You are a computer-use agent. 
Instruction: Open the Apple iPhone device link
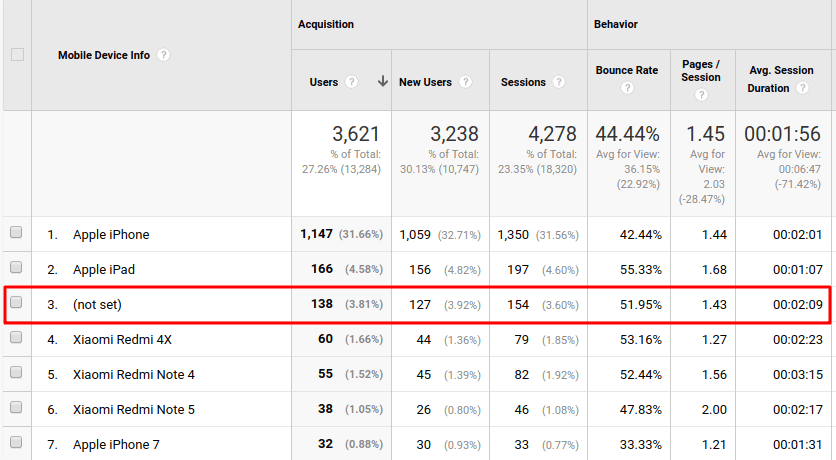pyautogui.click(x=111, y=235)
